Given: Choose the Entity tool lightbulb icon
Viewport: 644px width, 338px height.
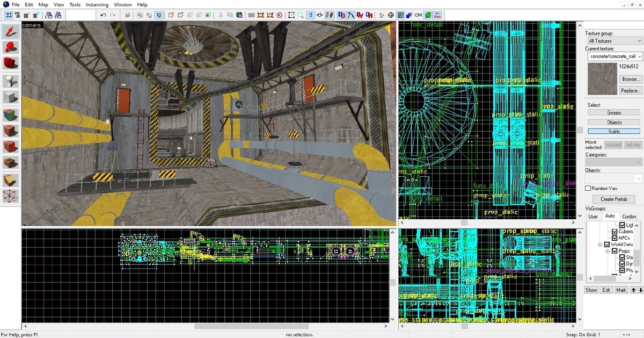Looking at the screenshot, I should coord(11,81).
